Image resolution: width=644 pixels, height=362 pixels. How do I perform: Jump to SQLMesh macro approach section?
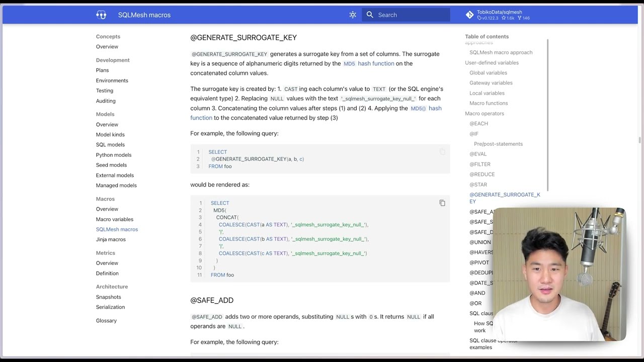[x=501, y=52]
